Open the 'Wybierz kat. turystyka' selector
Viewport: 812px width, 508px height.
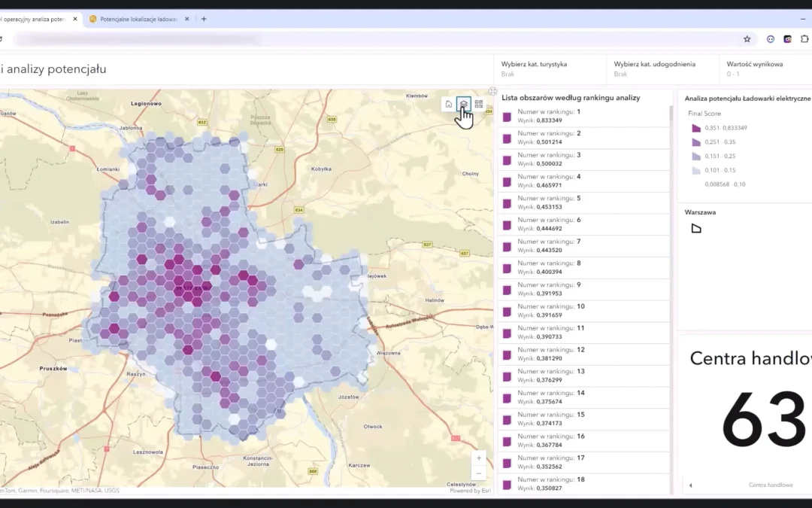pos(550,69)
